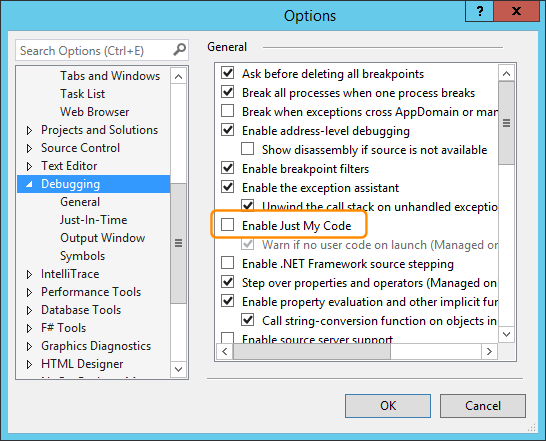
Task: Select the Symbols options page
Action: tap(83, 256)
